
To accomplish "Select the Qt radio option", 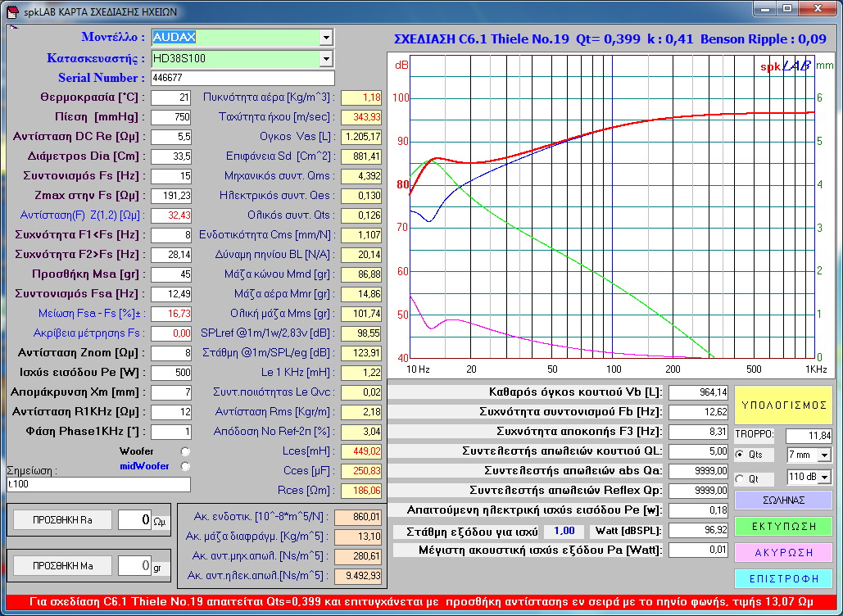I will click(740, 478).
